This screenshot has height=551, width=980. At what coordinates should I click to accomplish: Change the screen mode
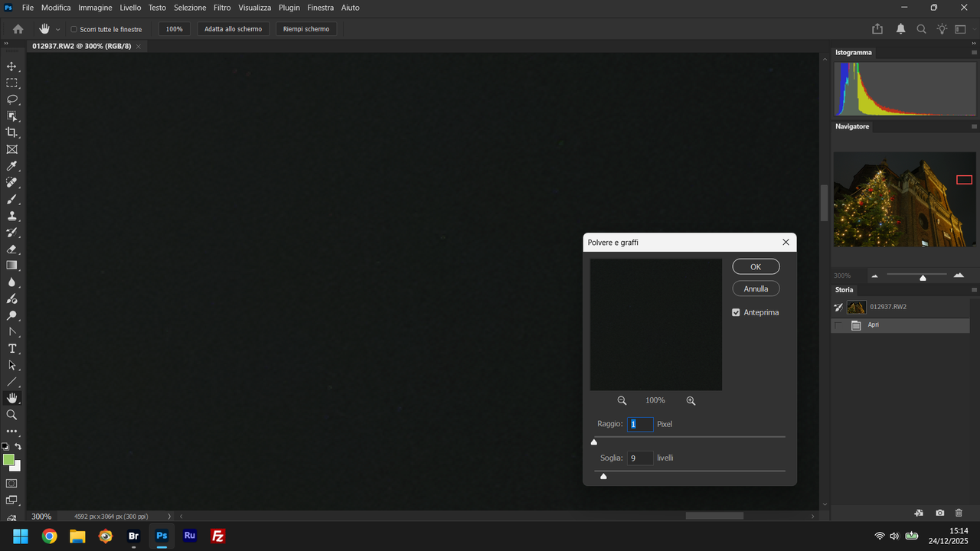(x=11, y=500)
